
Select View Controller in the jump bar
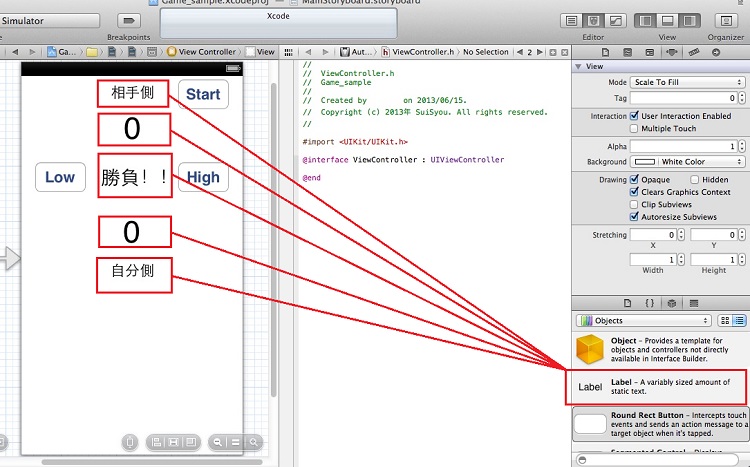201,52
